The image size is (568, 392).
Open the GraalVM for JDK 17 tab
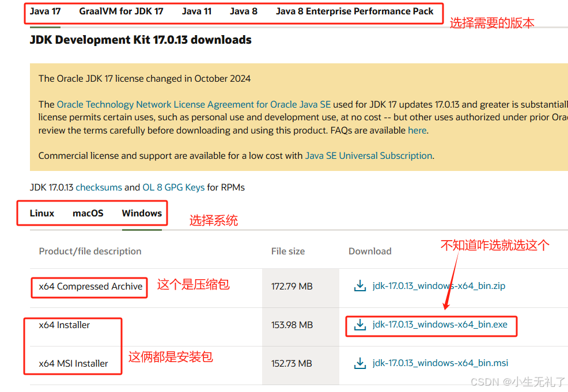[120, 11]
